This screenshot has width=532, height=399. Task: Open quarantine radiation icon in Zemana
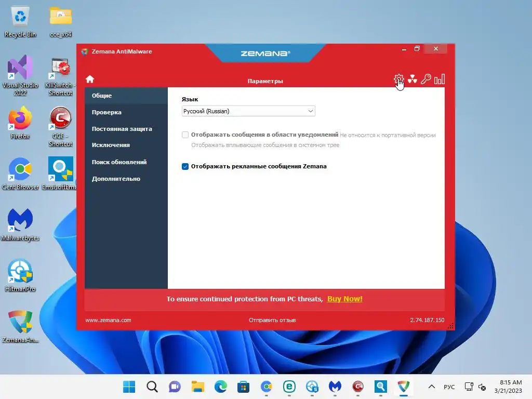click(412, 79)
